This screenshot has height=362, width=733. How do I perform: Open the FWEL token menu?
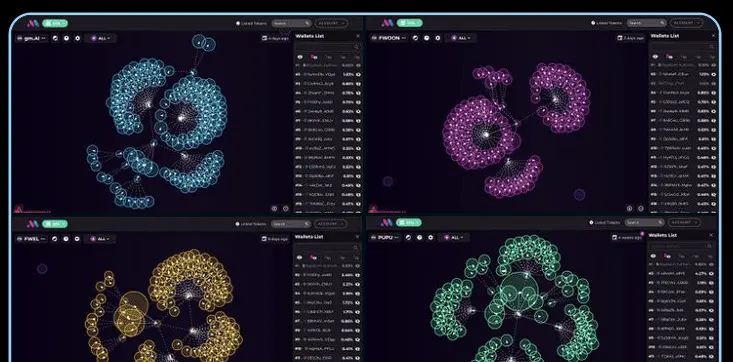(x=32, y=239)
